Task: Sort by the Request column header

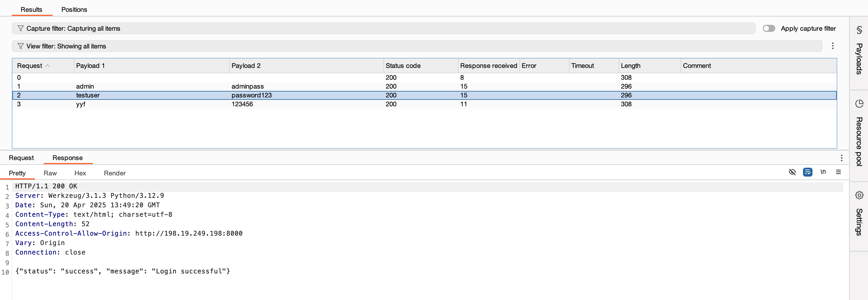Action: pos(43,66)
